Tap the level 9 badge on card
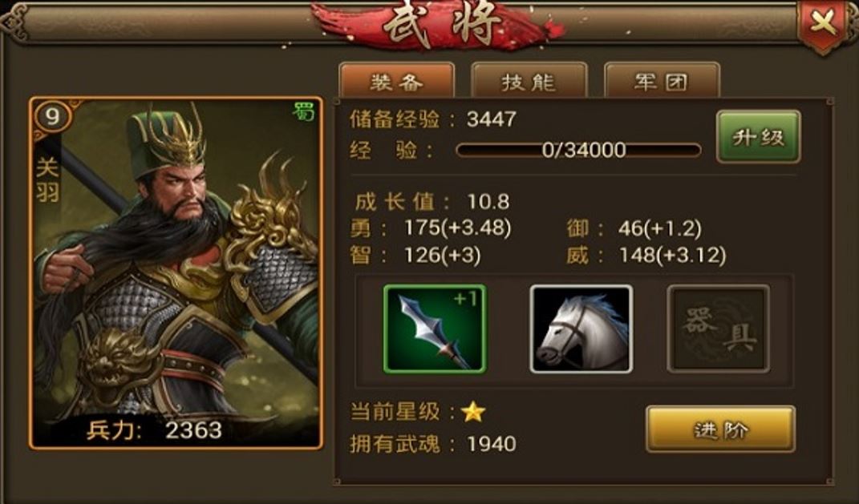 pos(52,118)
